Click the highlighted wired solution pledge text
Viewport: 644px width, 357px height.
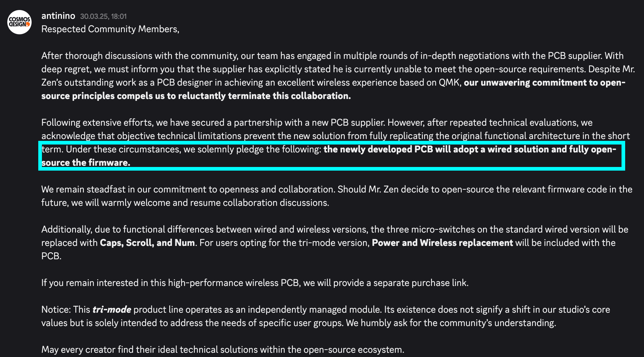coord(332,156)
